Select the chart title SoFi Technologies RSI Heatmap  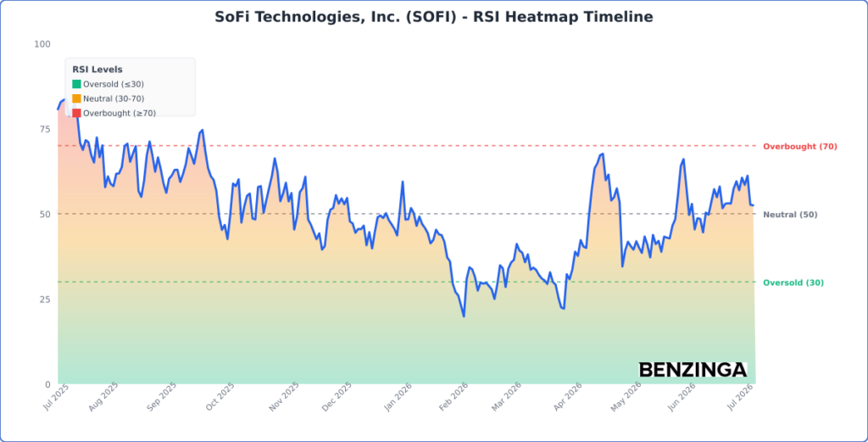click(x=434, y=17)
